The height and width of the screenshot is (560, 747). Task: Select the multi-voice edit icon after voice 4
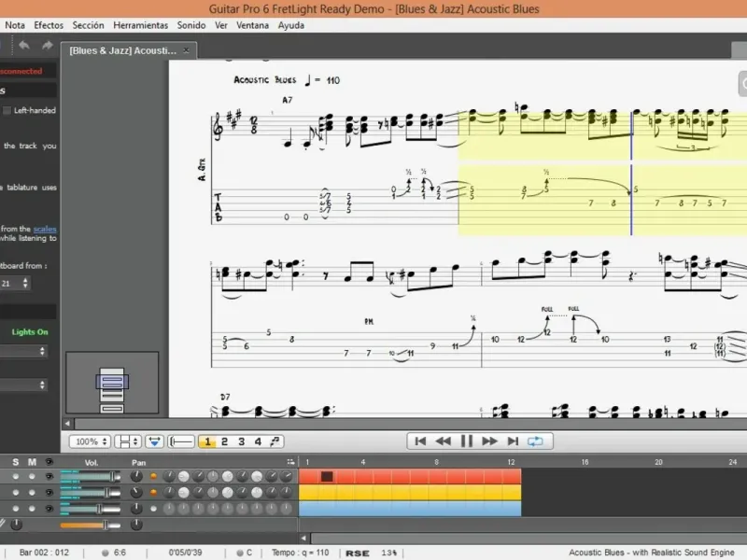pyautogui.click(x=275, y=441)
